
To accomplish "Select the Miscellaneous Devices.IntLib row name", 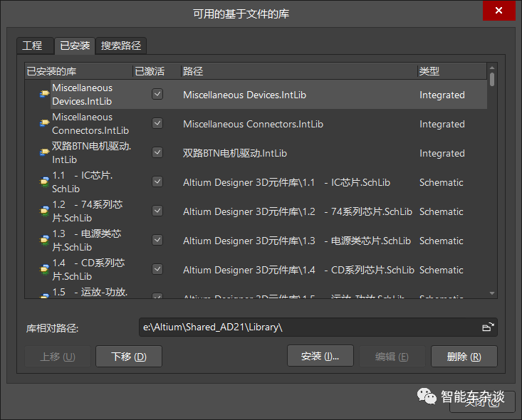I will click(x=82, y=95).
